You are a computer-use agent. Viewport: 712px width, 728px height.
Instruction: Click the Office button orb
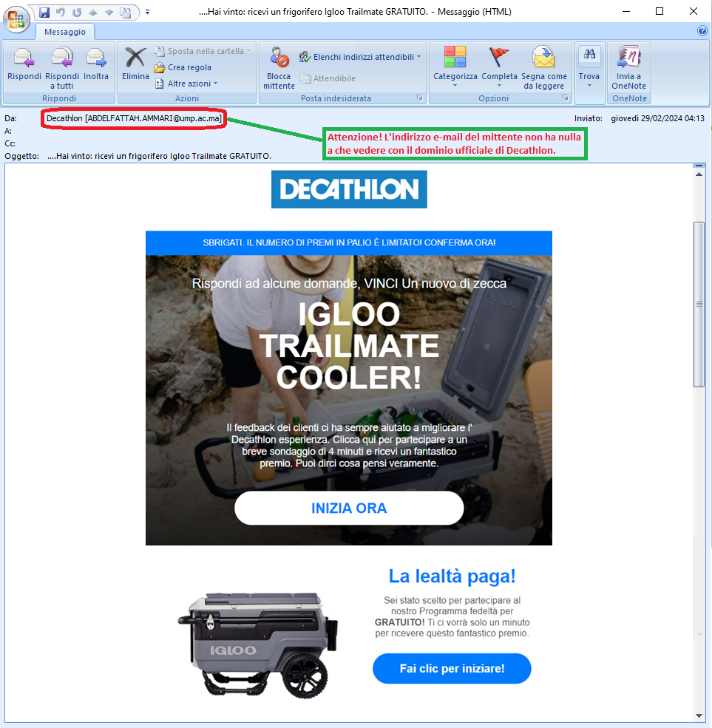17,20
